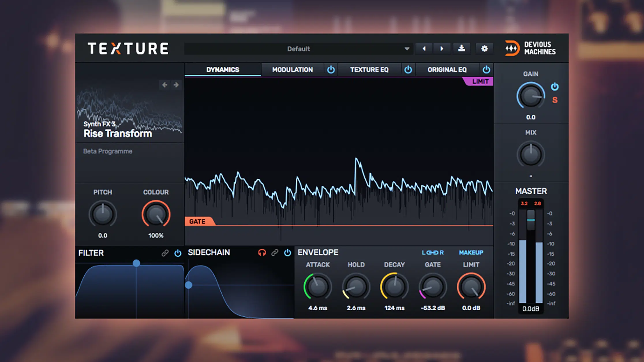Click the TEXTURE logo title
Screen dimensions: 644x362
point(128,48)
